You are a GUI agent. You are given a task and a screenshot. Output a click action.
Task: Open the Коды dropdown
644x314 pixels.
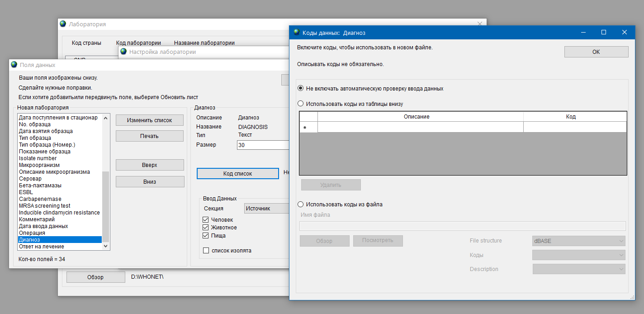coord(579,255)
